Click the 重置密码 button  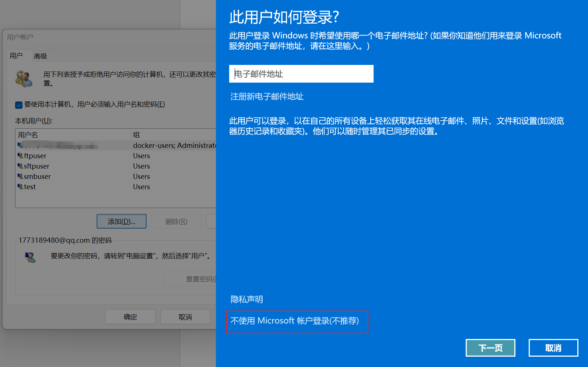[190, 279]
